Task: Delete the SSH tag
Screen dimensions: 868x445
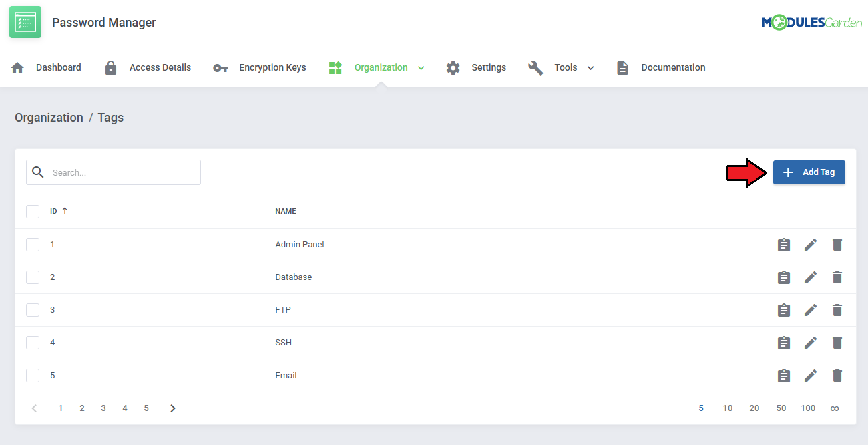Action: coord(837,343)
